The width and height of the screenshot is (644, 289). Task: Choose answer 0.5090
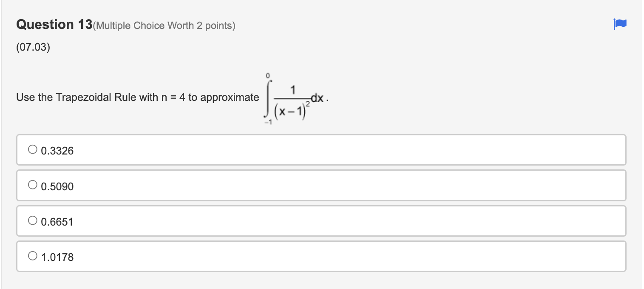(32, 184)
